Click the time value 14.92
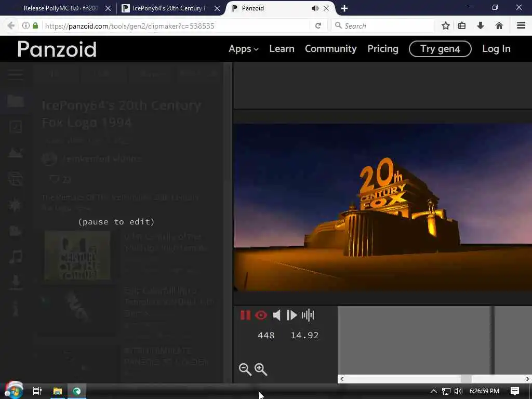 click(304, 336)
